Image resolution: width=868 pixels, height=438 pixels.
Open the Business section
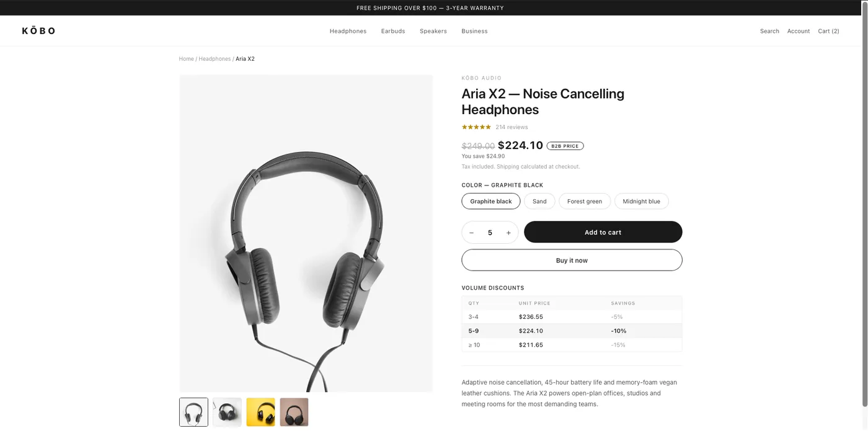pyautogui.click(x=474, y=31)
